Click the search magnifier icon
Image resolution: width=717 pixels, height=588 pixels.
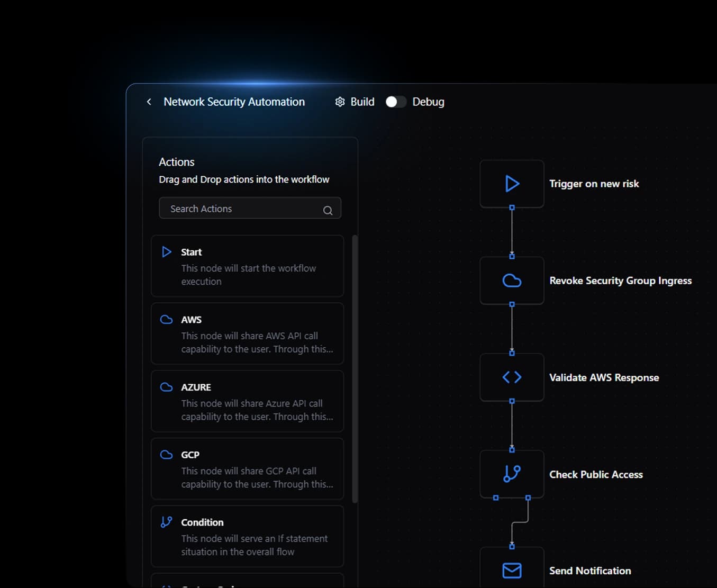point(328,210)
